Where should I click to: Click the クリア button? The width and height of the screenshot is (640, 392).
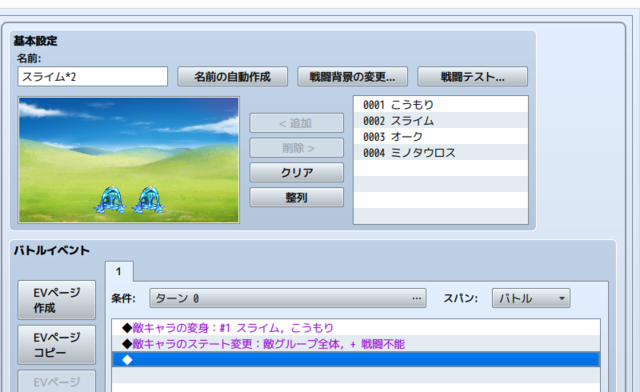point(296,173)
